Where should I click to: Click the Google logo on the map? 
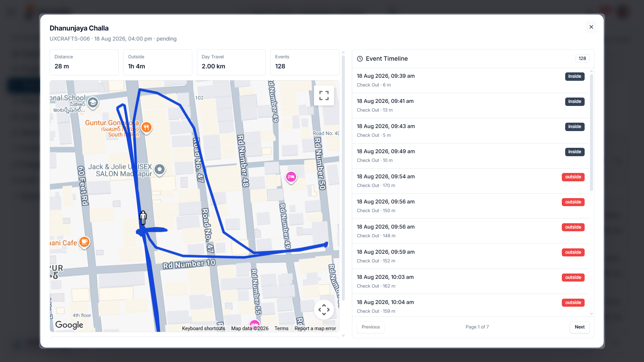[x=69, y=325]
